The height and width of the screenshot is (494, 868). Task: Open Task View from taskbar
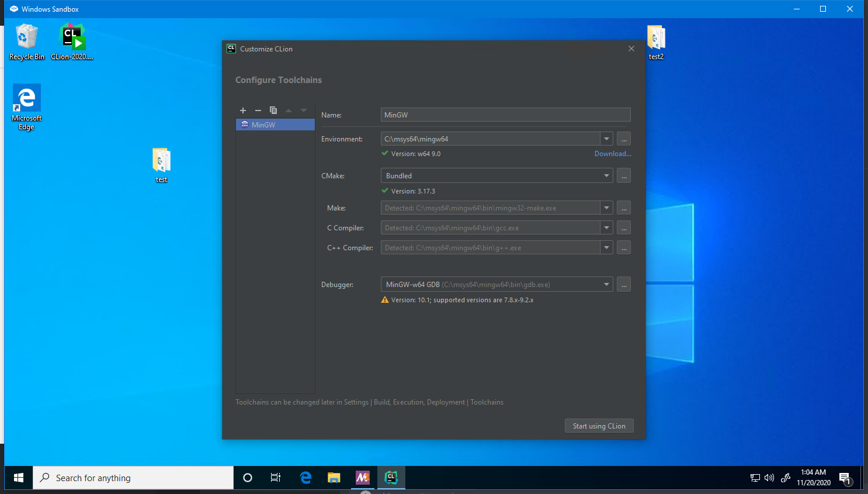click(x=276, y=478)
